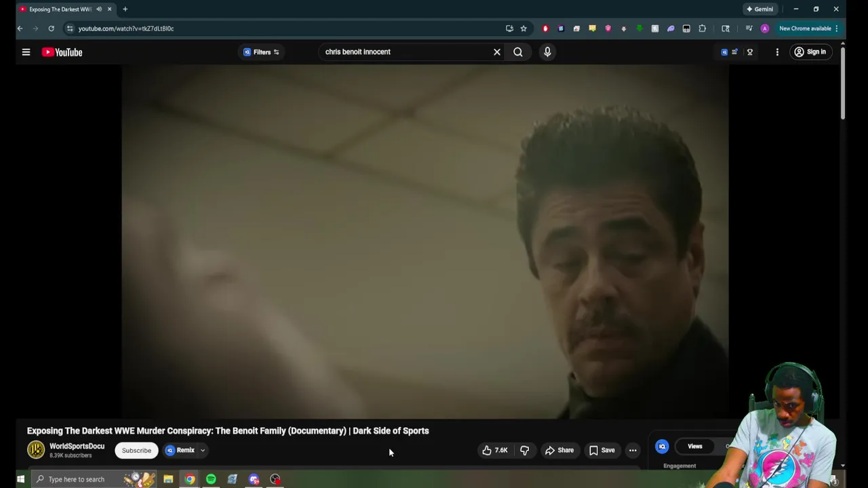Viewport: 868px width, 488px height.
Task: Go back with the browser back arrow
Action: tap(20, 28)
